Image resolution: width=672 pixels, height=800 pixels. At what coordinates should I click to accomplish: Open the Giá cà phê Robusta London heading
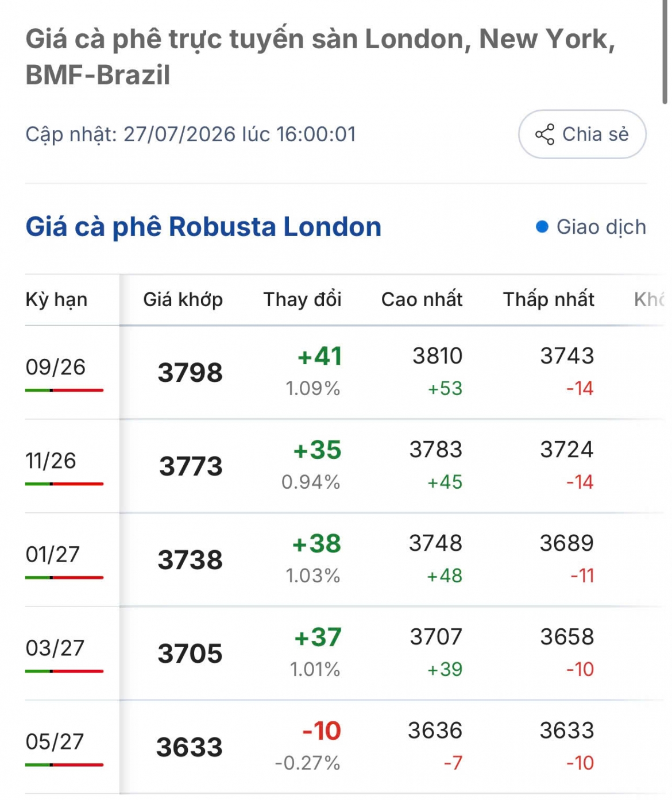tap(203, 227)
